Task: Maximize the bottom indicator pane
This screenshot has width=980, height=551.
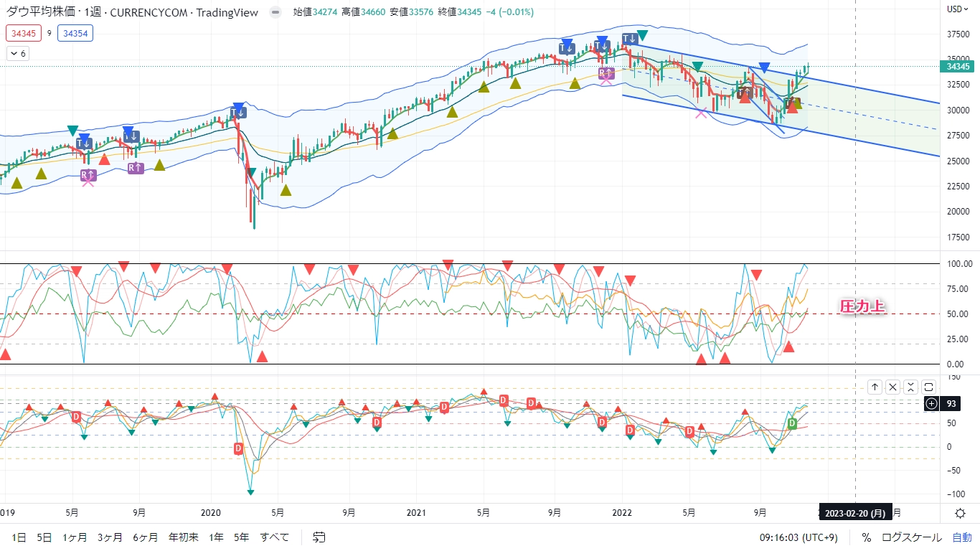Action: pyautogui.click(x=928, y=387)
